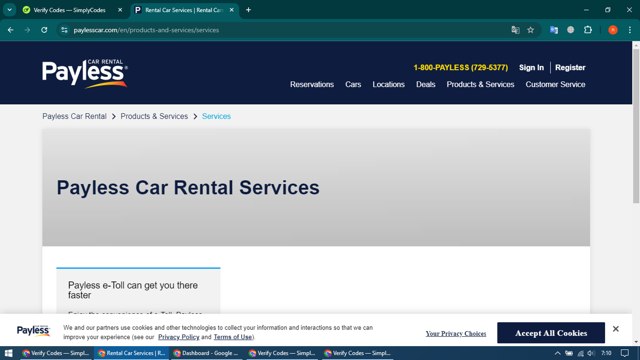Image resolution: width=640 pixels, height=360 pixels.
Task: Open the Privacy Policy link
Action: pos(179,337)
